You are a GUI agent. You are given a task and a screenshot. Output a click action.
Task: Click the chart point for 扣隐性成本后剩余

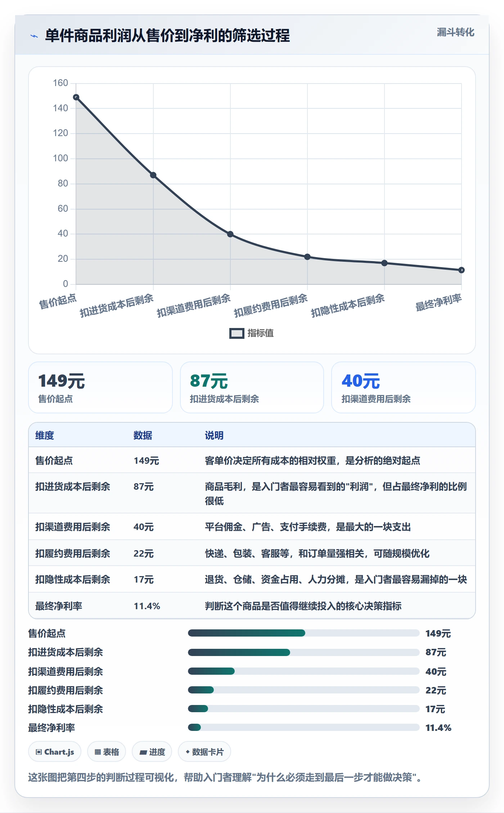[x=384, y=263]
